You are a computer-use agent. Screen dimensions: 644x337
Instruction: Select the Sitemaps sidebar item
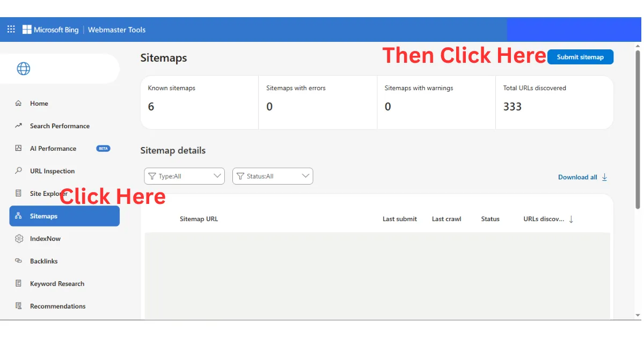64,216
